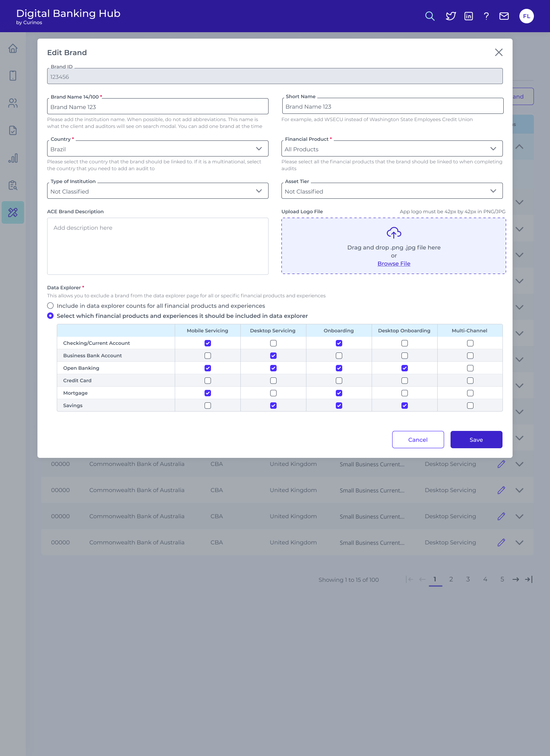Click the Browse File link
The width and height of the screenshot is (550, 756).
(394, 264)
